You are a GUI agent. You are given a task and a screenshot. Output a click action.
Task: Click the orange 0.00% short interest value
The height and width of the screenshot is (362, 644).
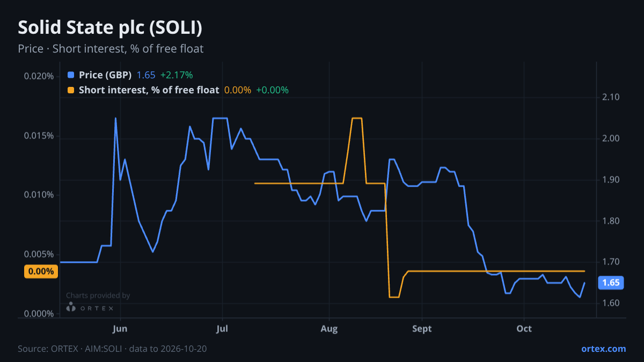[238, 90]
